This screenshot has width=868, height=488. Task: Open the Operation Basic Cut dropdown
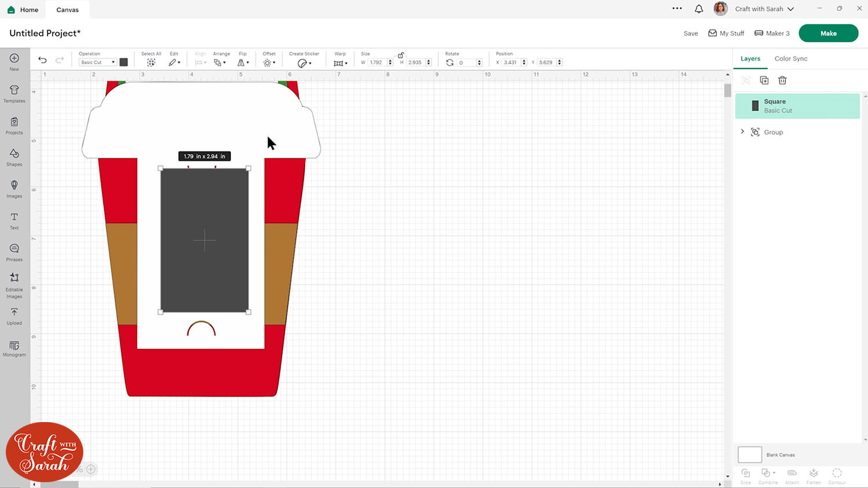(x=97, y=62)
